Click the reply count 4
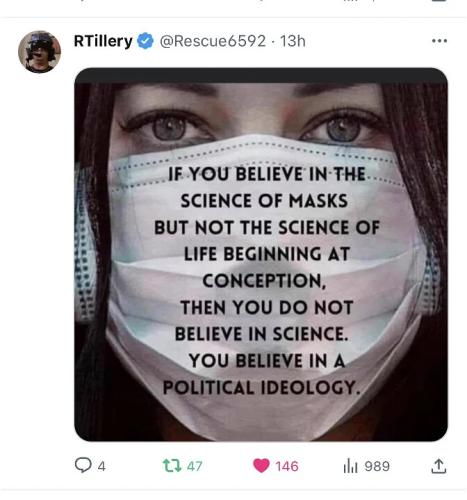 (102, 466)
